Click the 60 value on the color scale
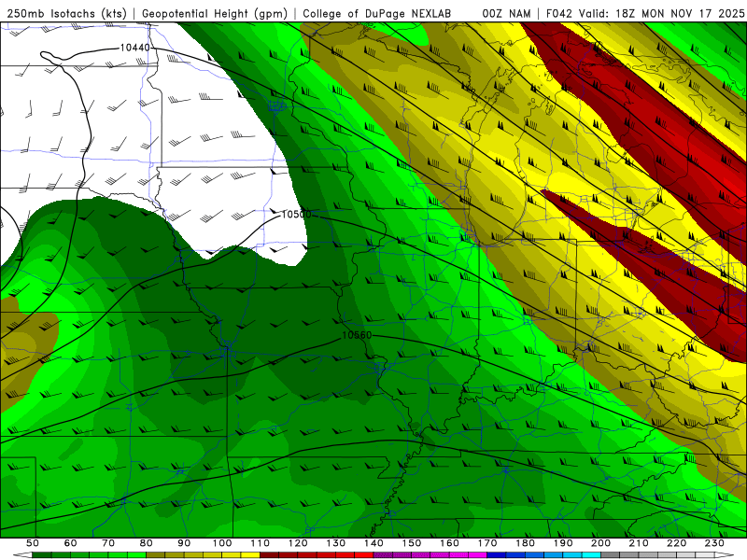The height and width of the screenshot is (560, 747). (71, 543)
